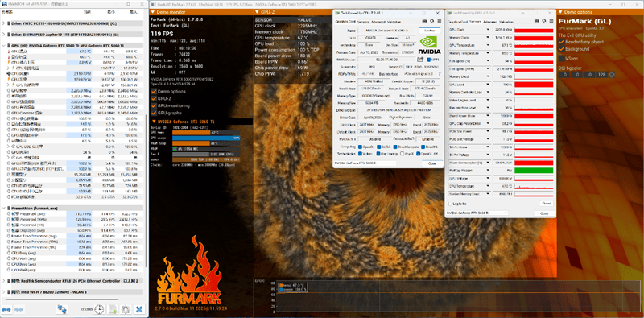
Task: Expand Realtek Ethernet Controller node
Action: point(4,281)
